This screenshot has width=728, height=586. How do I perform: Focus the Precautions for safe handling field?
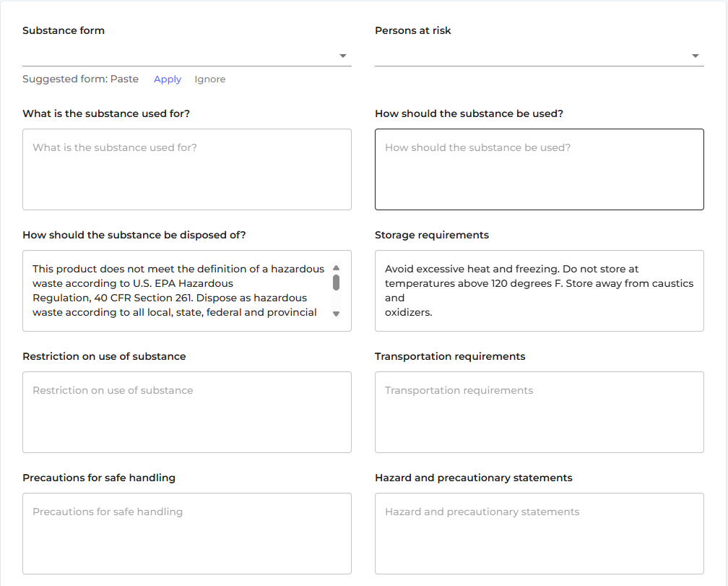[187, 533]
